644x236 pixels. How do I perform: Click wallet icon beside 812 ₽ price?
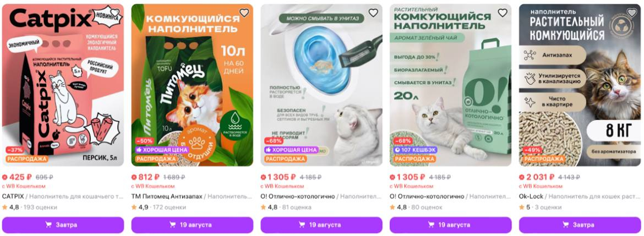click(x=134, y=177)
